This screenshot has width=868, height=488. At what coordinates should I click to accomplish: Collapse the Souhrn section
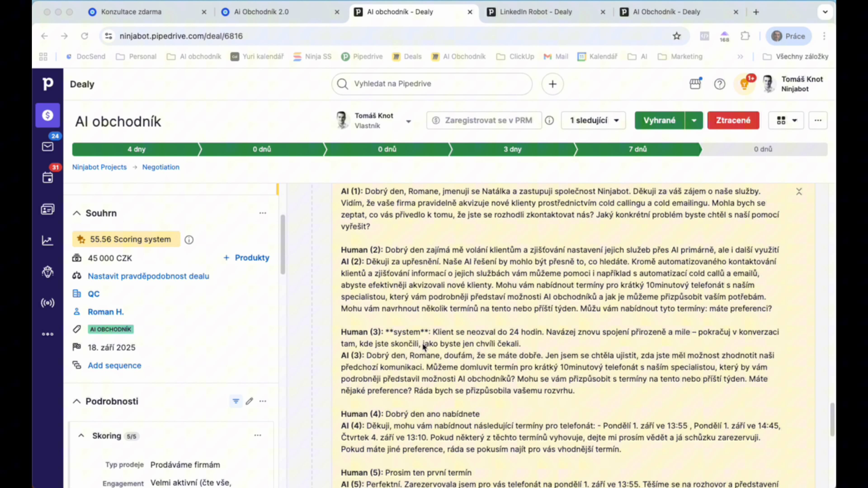pyautogui.click(x=77, y=213)
